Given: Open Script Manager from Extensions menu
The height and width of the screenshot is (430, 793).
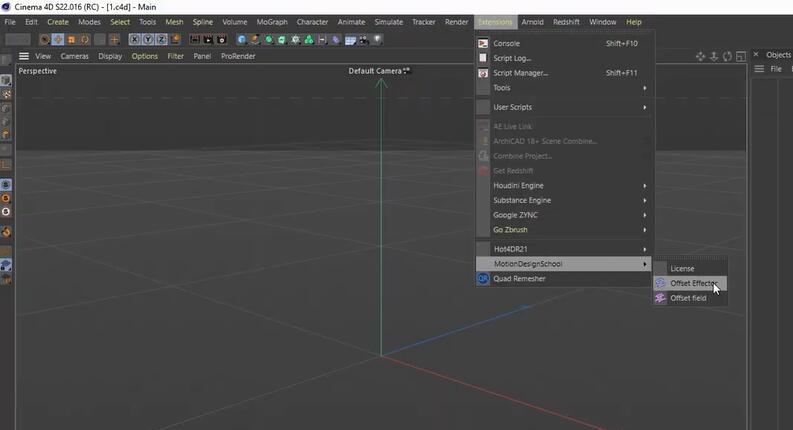Looking at the screenshot, I should (x=565, y=73).
